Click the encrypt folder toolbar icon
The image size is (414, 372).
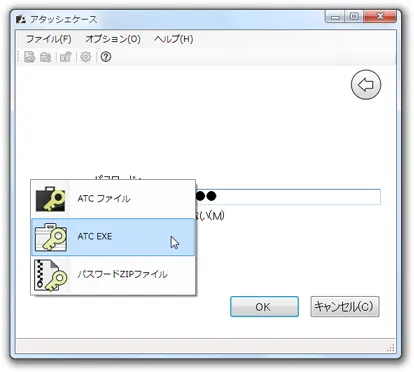46,57
